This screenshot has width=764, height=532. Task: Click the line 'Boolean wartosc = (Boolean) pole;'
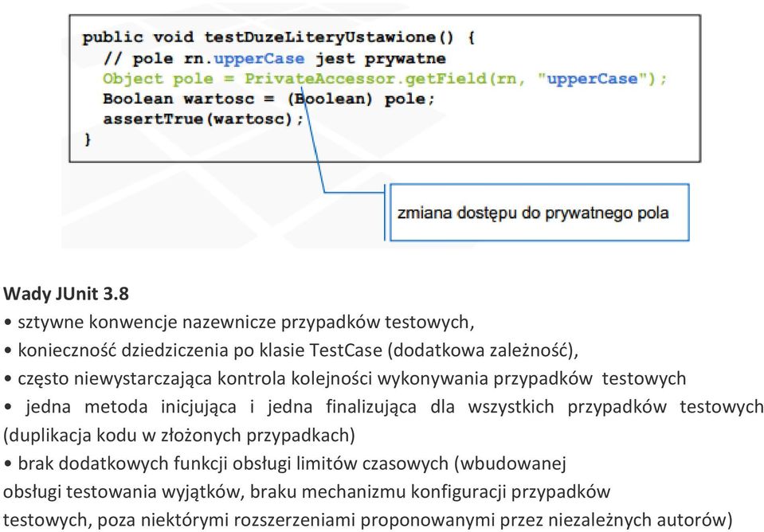[x=268, y=99]
